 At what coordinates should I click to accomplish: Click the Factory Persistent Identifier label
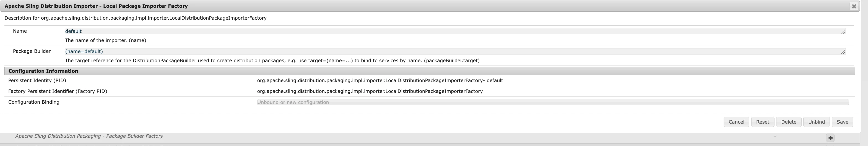(58, 91)
